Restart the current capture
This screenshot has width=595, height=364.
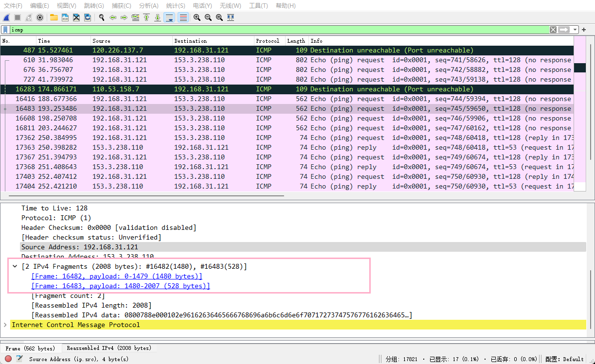[x=29, y=17]
